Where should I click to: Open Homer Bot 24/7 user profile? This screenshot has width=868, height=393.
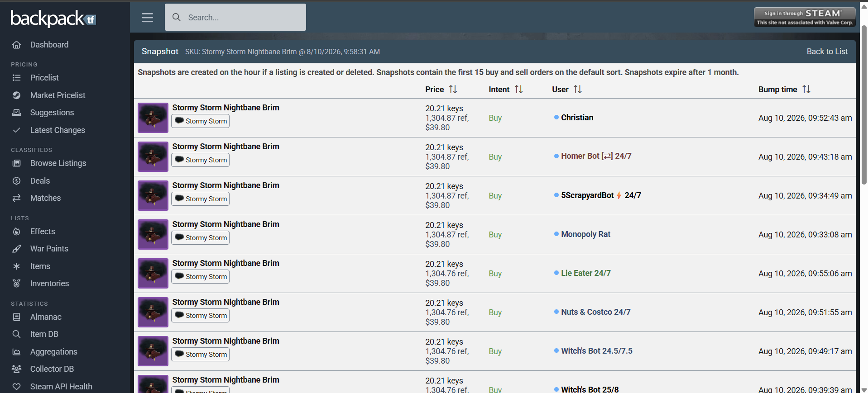596,156
